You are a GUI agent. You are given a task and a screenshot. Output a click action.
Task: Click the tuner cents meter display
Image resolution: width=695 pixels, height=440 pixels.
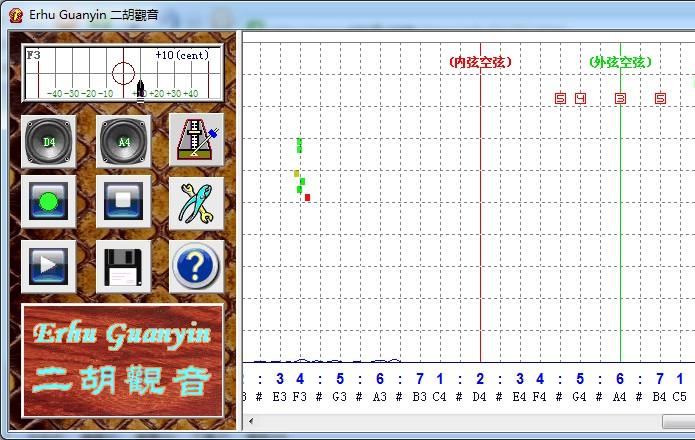[122, 73]
